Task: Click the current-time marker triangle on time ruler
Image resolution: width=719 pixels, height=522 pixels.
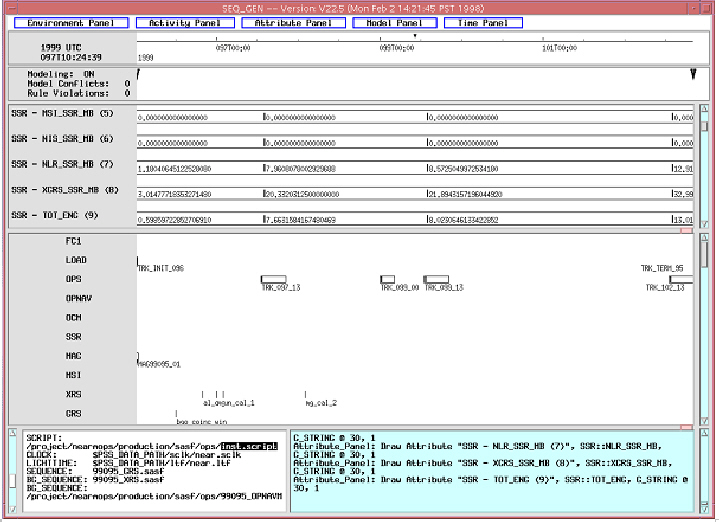Action: pos(415,35)
